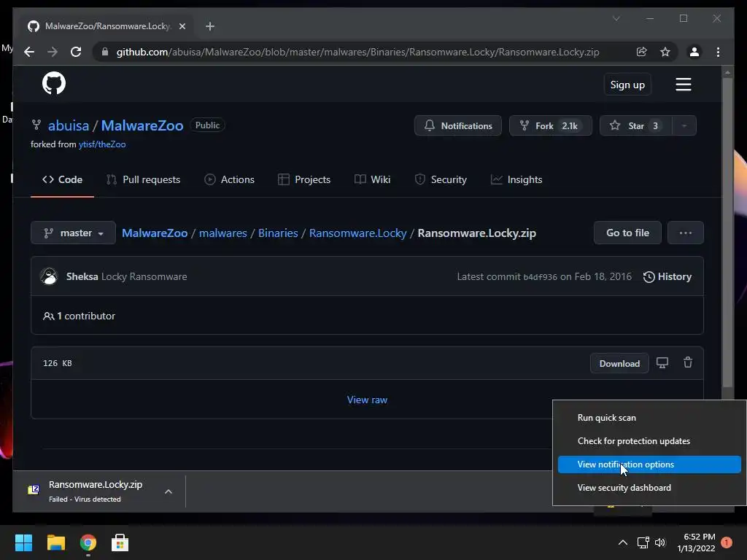The image size is (747, 560).
Task: Open the Security tab
Action: click(440, 179)
